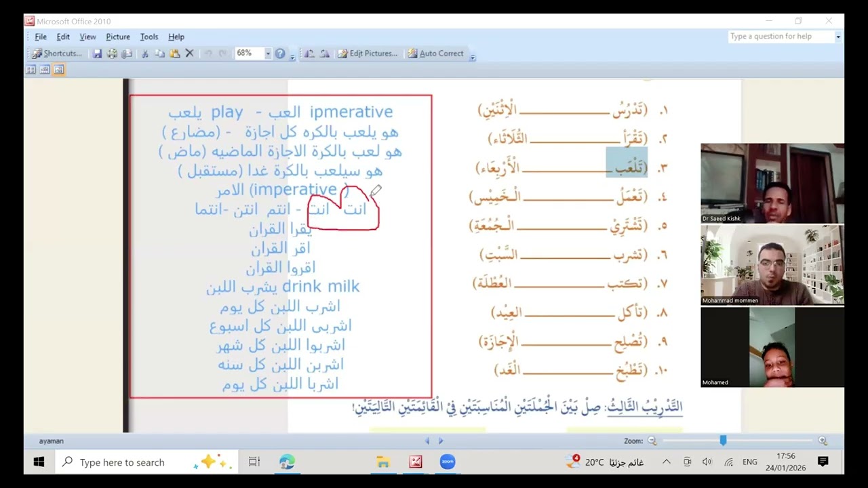Open the View menu
The height and width of the screenshot is (488, 868).
87,37
